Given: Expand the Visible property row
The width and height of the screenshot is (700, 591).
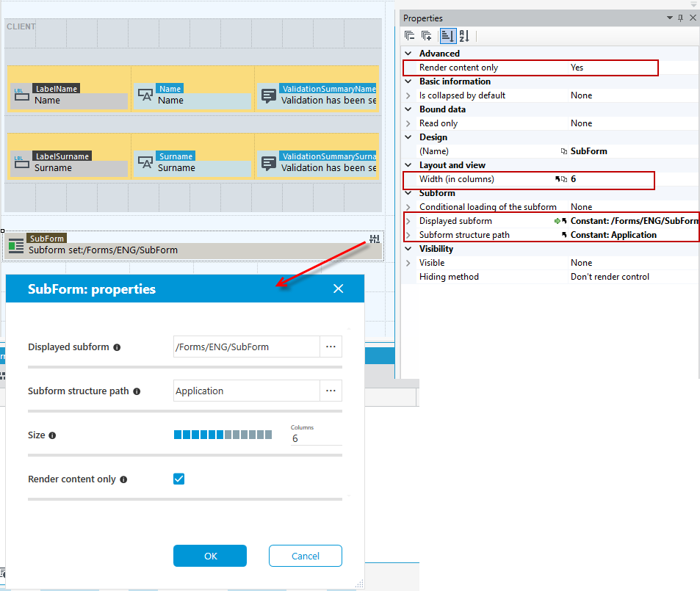Looking at the screenshot, I should 408,263.
